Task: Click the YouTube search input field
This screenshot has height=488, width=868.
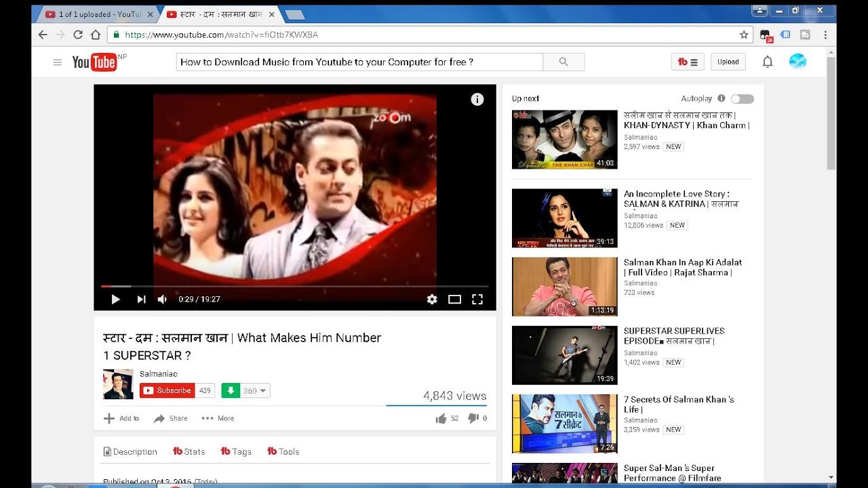Action: (x=359, y=62)
